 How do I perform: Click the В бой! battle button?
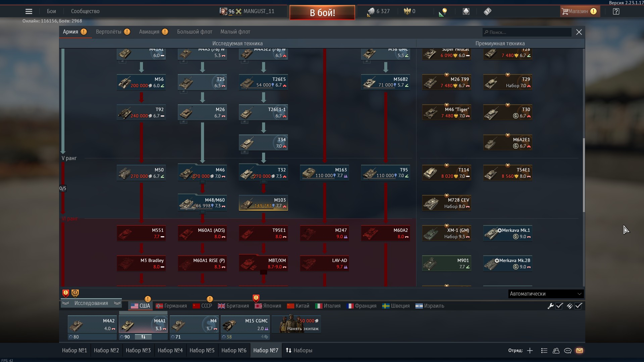point(322,13)
